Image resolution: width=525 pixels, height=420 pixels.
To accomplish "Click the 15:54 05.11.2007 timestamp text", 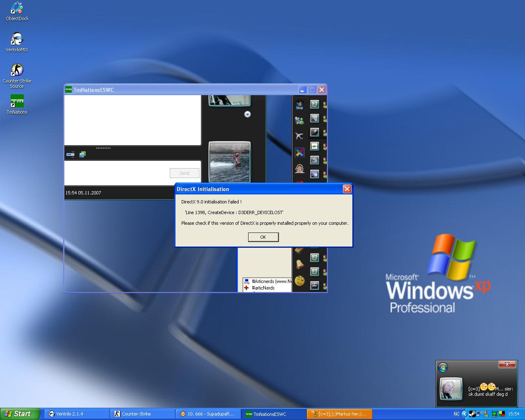I will pos(83,193).
